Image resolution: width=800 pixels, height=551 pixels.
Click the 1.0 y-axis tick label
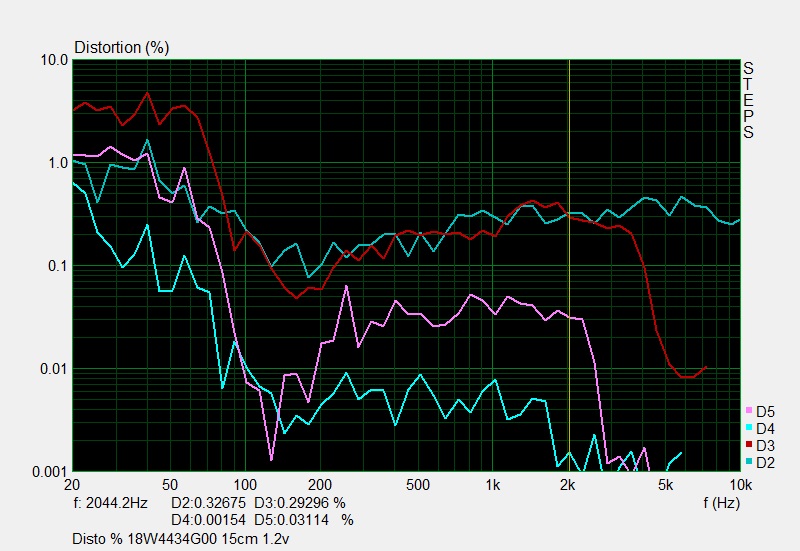tap(58, 163)
